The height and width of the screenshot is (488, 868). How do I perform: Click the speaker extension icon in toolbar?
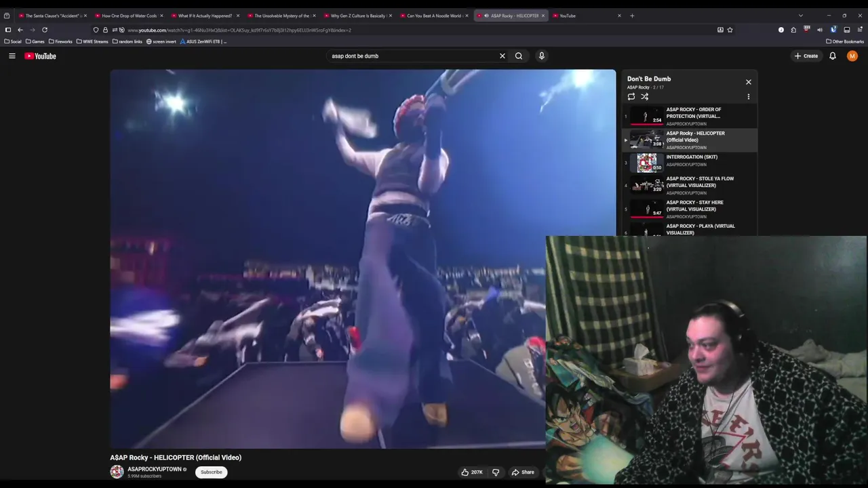(820, 30)
